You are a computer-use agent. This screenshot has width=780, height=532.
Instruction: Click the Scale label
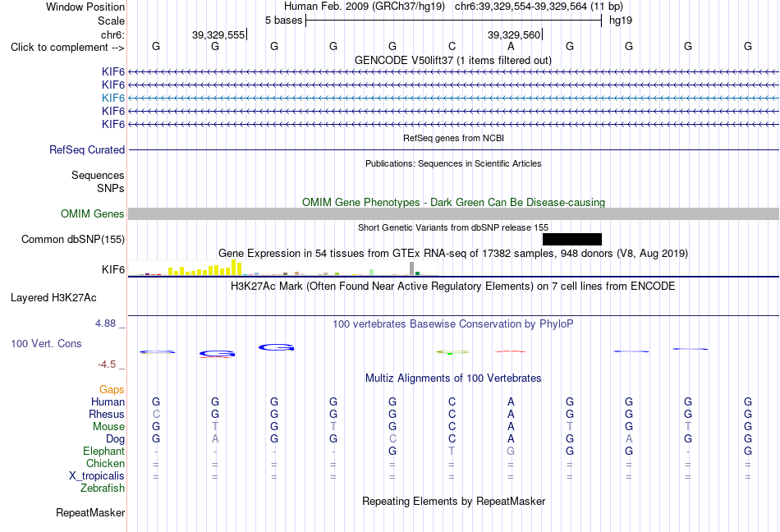[111, 21]
